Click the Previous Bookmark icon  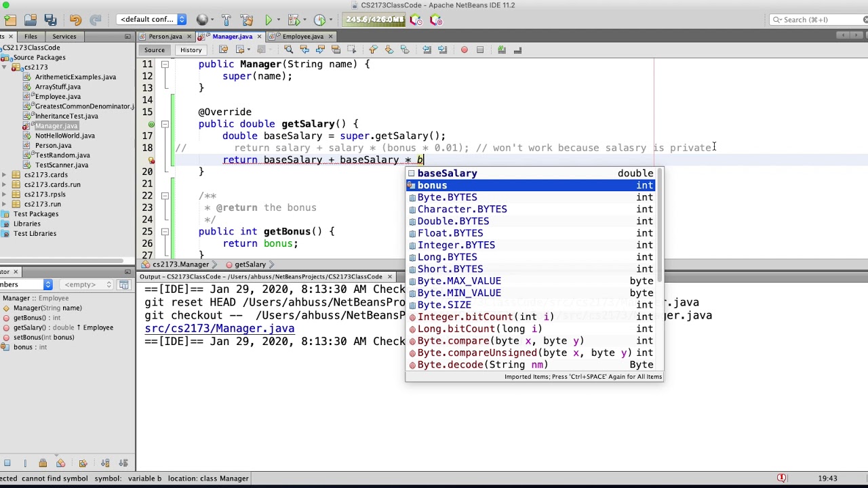tap(373, 49)
